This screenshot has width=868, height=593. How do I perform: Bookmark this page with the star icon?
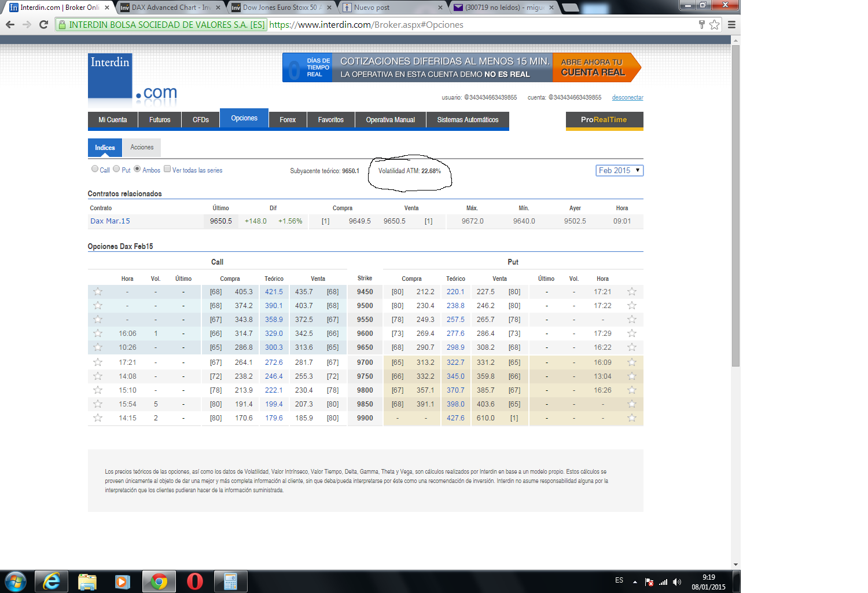pos(715,24)
